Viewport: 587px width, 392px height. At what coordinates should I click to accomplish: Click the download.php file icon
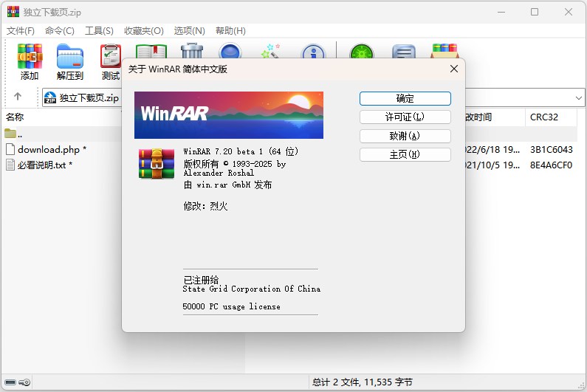click(x=10, y=149)
